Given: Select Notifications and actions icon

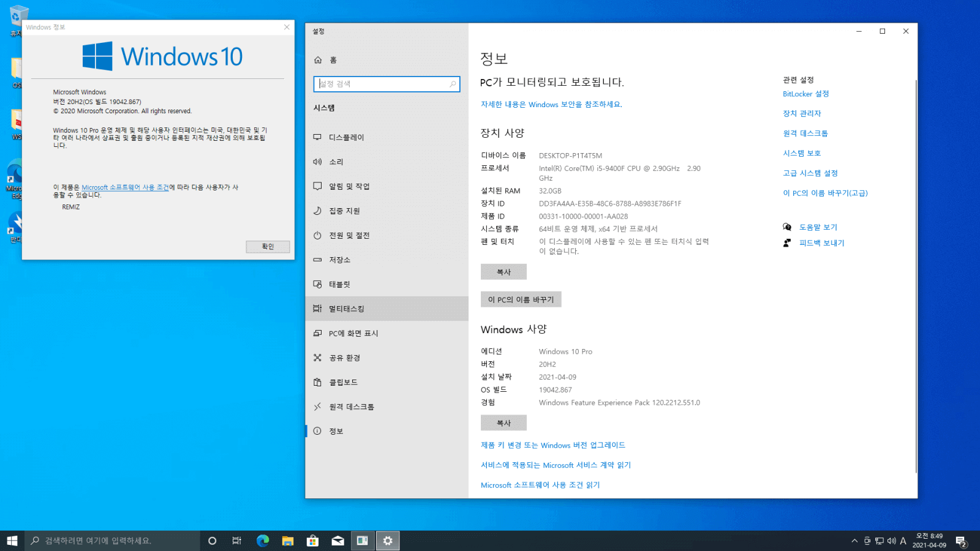Looking at the screenshot, I should point(317,186).
